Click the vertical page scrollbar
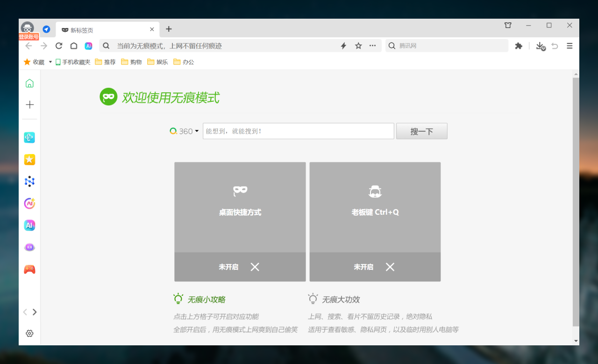 [x=576, y=201]
